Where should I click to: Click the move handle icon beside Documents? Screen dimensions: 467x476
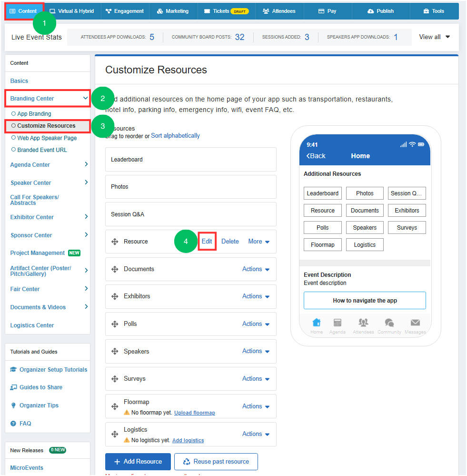(115, 269)
